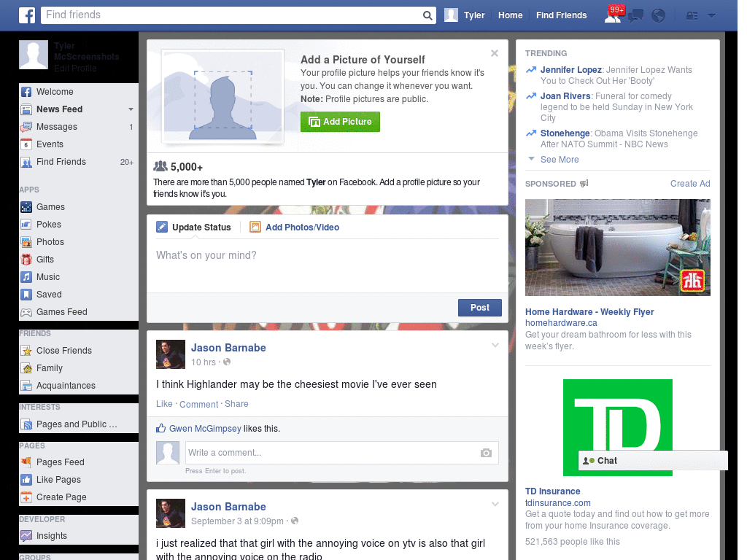Image resolution: width=747 pixels, height=560 pixels.
Task: Click Edit Profile under Tyler McScreenshots
Action: point(75,69)
